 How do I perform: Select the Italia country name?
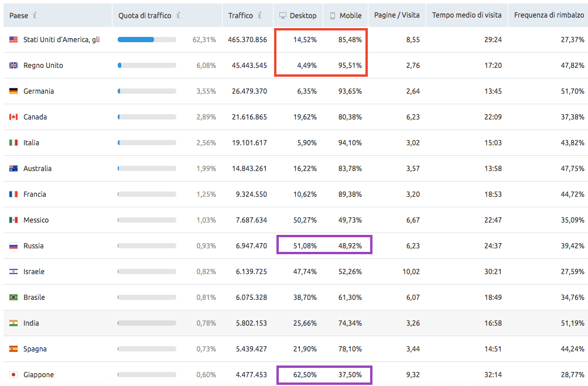pyautogui.click(x=32, y=143)
